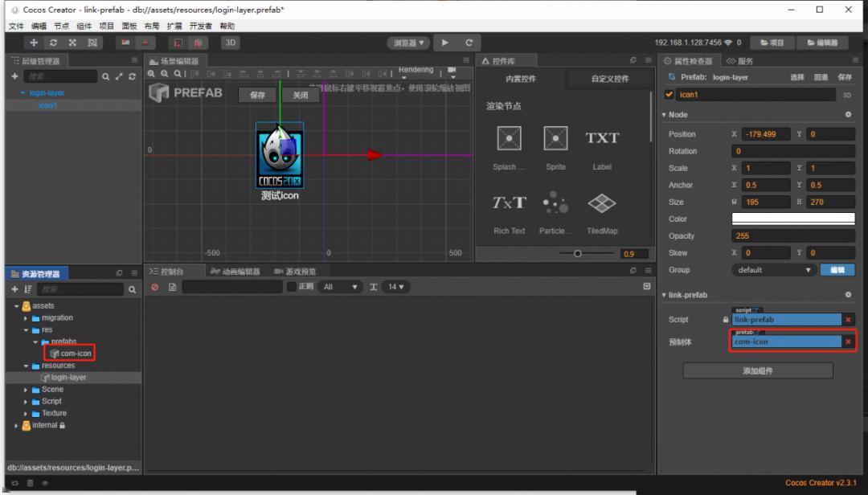Image resolution: width=868 pixels, height=495 pixels.
Task: Open the browser preview platform dropdown
Action: pyautogui.click(x=410, y=43)
